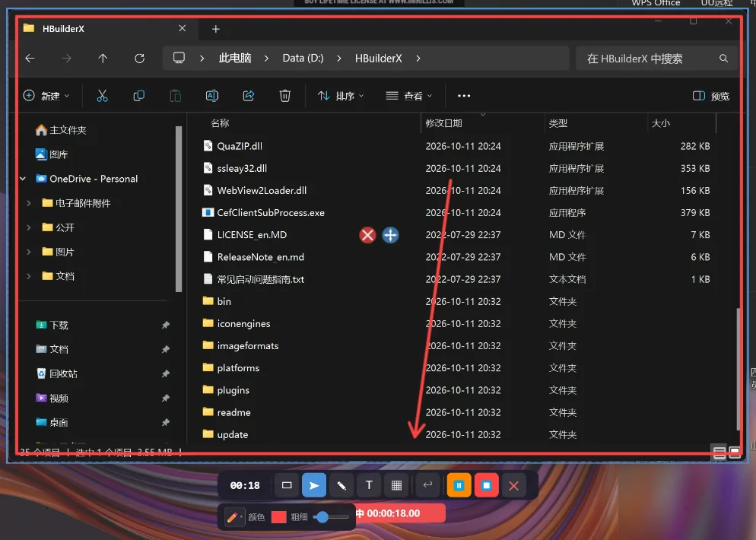Sort by 名称 column header
Viewport: 756px width, 540px height.
click(220, 123)
